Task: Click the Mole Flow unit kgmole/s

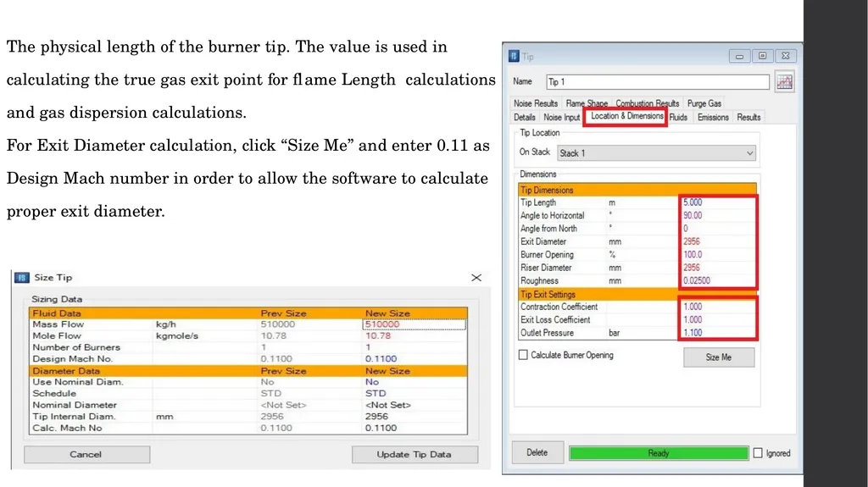Action: coord(177,336)
